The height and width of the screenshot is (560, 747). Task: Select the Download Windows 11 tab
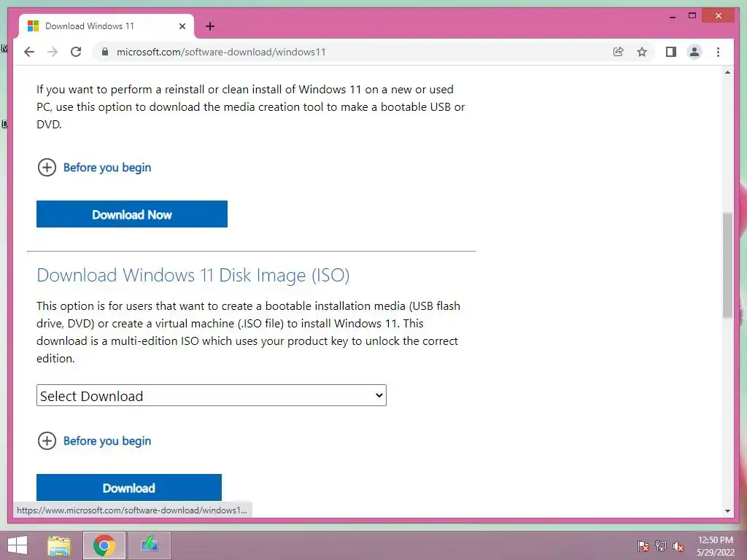[x=107, y=26]
